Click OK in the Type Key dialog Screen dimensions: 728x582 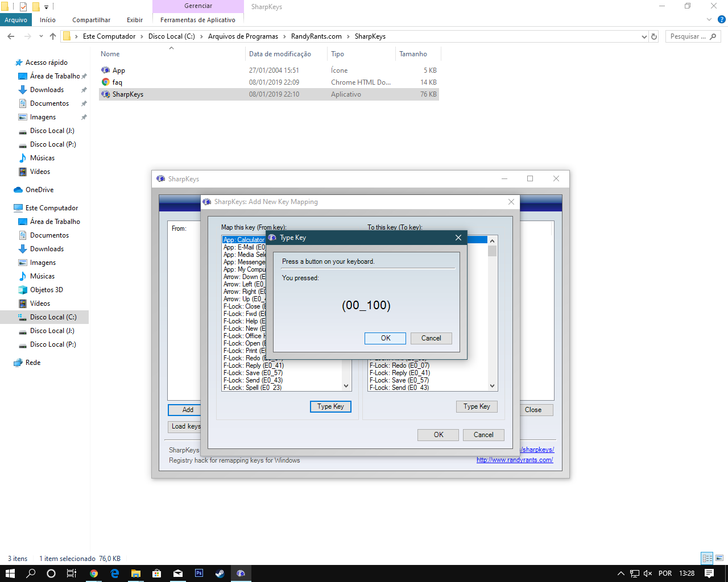click(385, 338)
